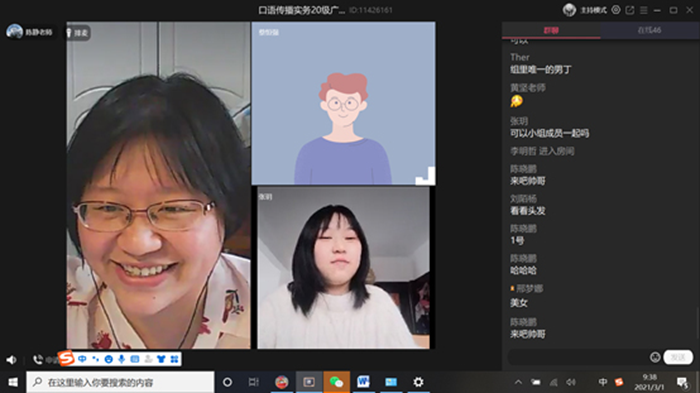Open WeChat from the Windows taskbar
Screen dimensions: 700x393
(x=336, y=382)
